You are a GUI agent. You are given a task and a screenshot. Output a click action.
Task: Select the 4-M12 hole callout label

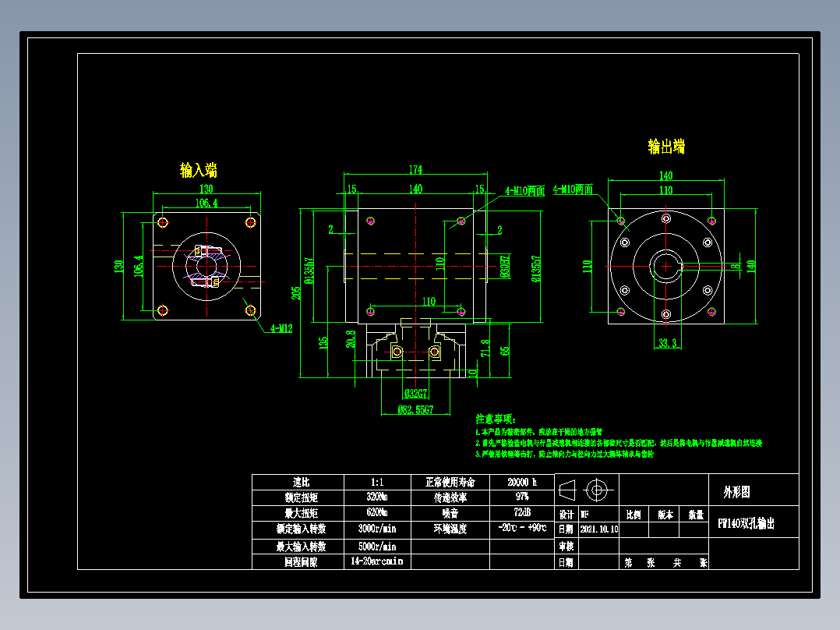coord(281,328)
